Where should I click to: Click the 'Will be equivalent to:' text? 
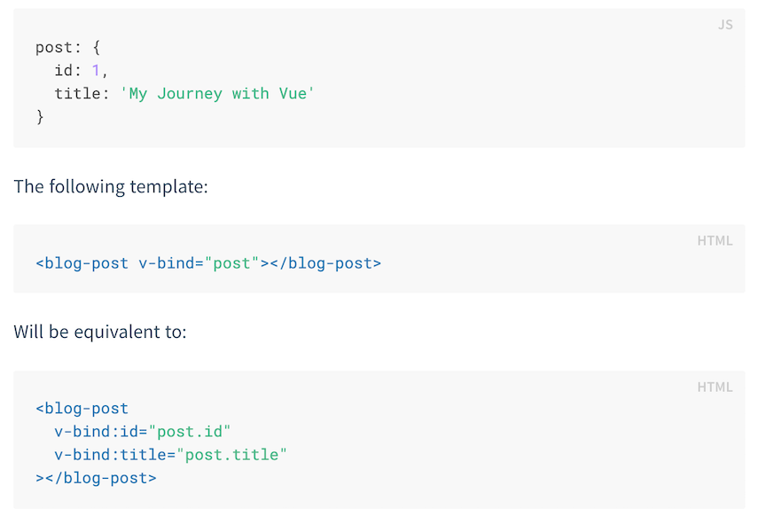click(x=100, y=333)
